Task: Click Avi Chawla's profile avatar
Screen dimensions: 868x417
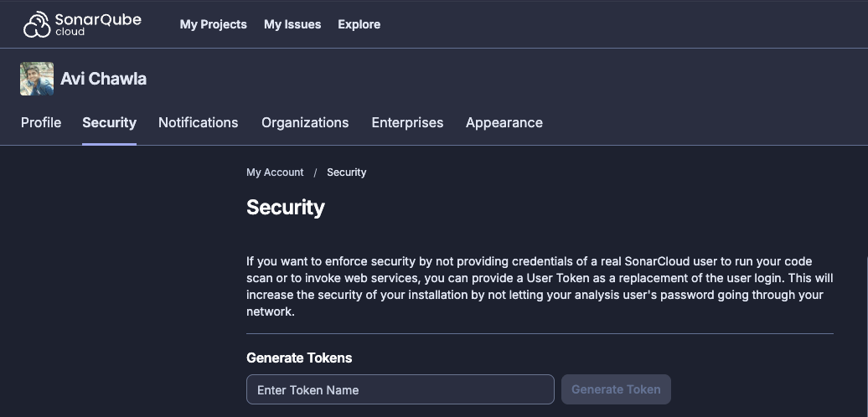Action: click(37, 79)
